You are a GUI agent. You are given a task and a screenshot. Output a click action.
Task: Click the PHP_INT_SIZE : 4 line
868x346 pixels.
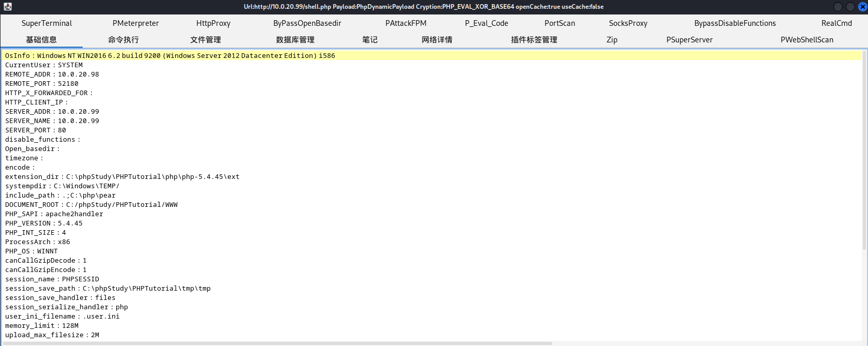click(36, 232)
